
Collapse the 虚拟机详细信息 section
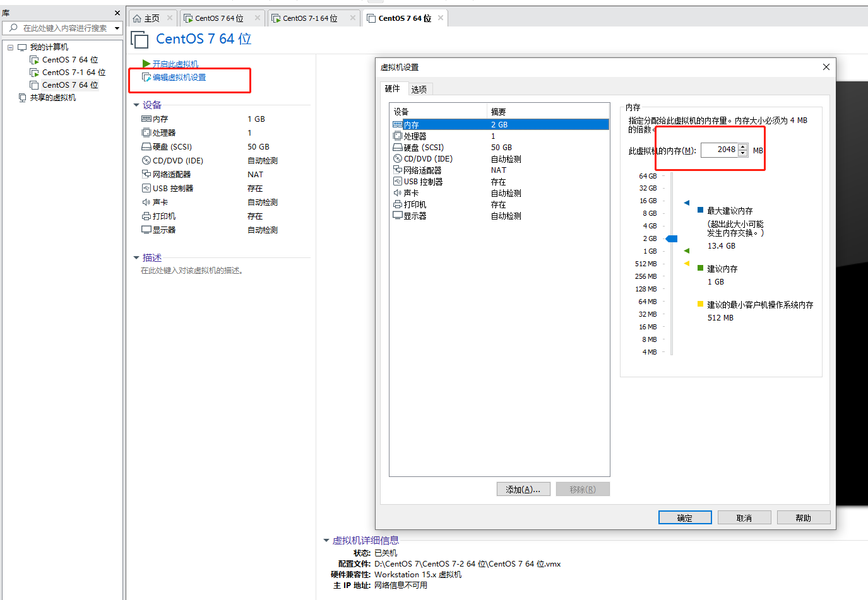(x=326, y=540)
